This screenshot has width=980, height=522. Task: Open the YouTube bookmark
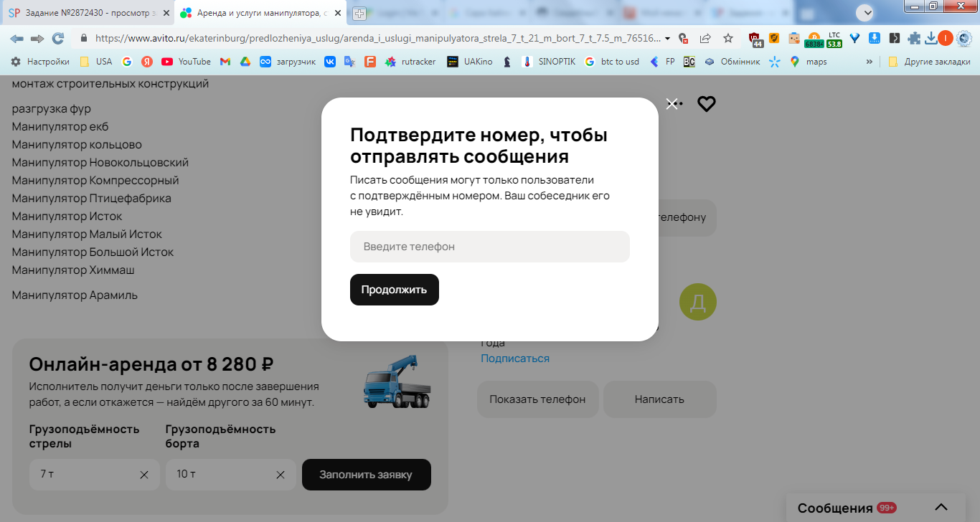coord(187,62)
